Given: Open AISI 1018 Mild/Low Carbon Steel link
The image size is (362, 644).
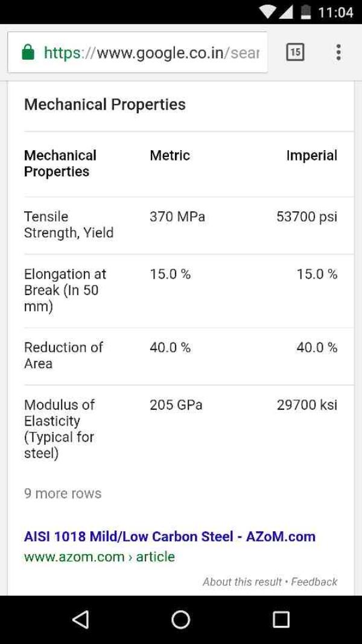Looking at the screenshot, I should 170,536.
